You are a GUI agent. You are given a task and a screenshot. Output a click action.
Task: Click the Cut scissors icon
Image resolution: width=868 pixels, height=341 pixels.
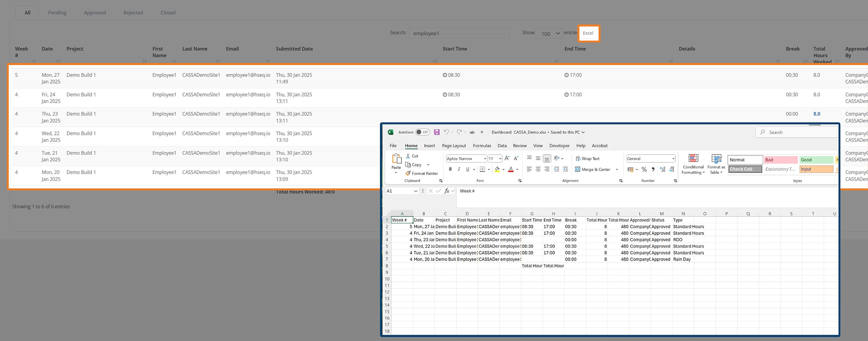(408, 156)
